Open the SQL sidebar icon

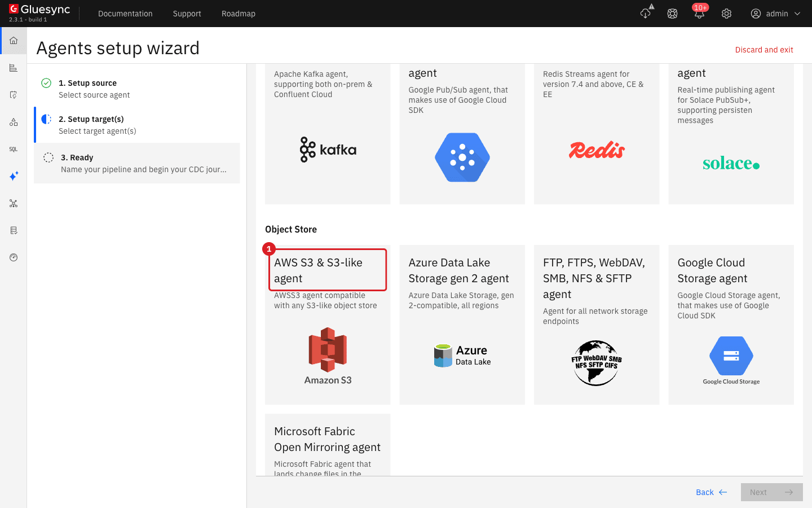click(14, 149)
